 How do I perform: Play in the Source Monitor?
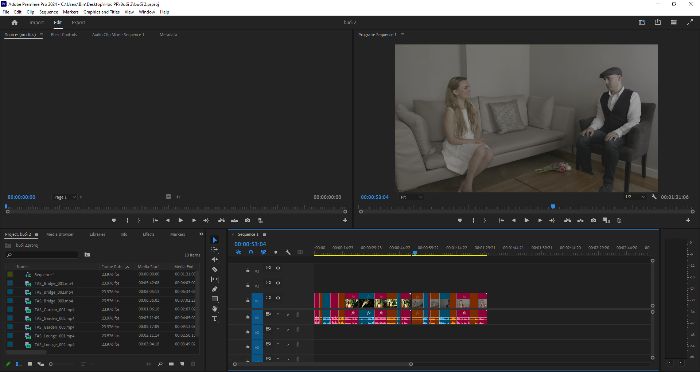click(x=181, y=220)
